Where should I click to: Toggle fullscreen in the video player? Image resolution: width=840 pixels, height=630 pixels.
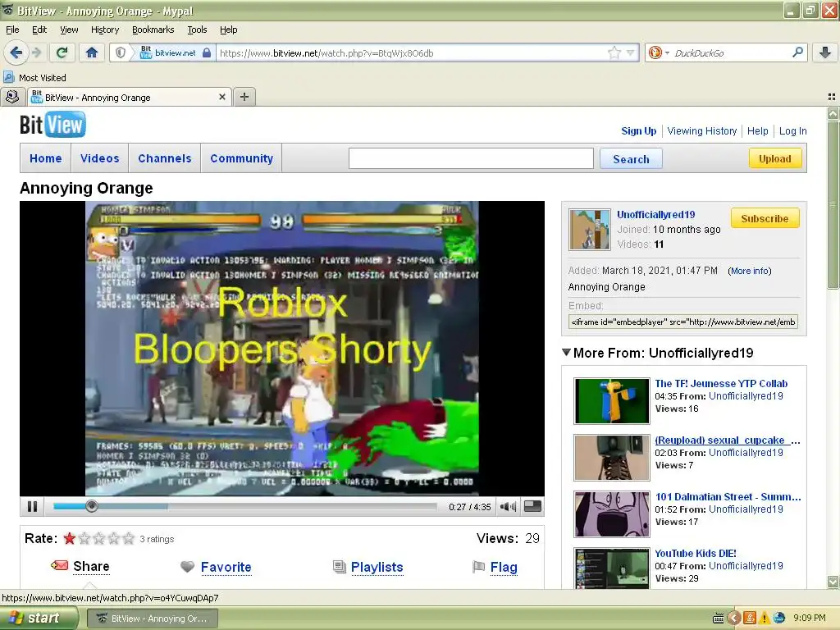(532, 506)
